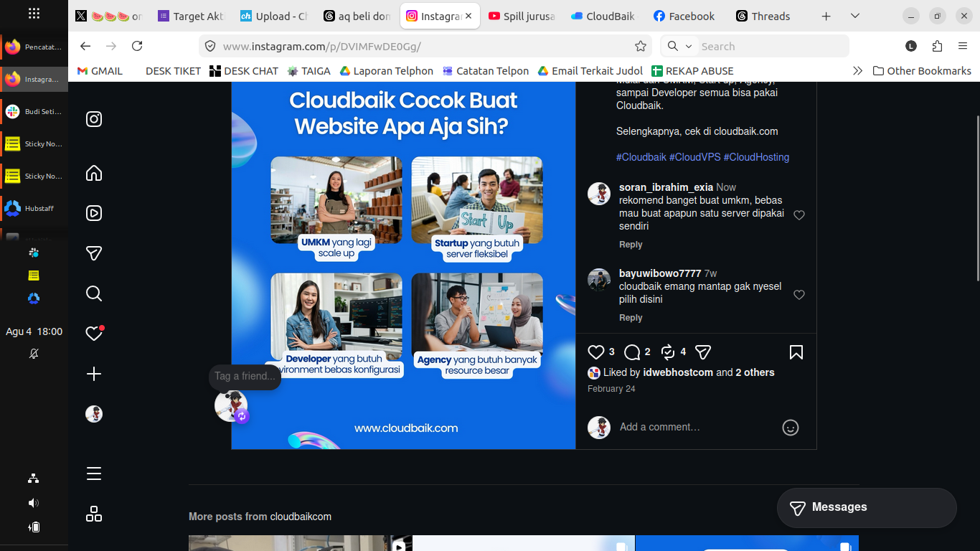Open the GMAIL bookmark

coord(100,71)
